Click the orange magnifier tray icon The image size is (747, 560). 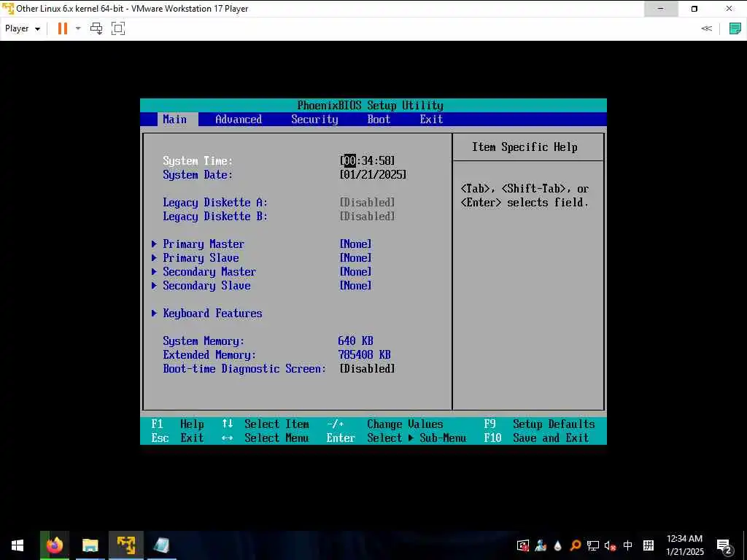(x=575, y=545)
